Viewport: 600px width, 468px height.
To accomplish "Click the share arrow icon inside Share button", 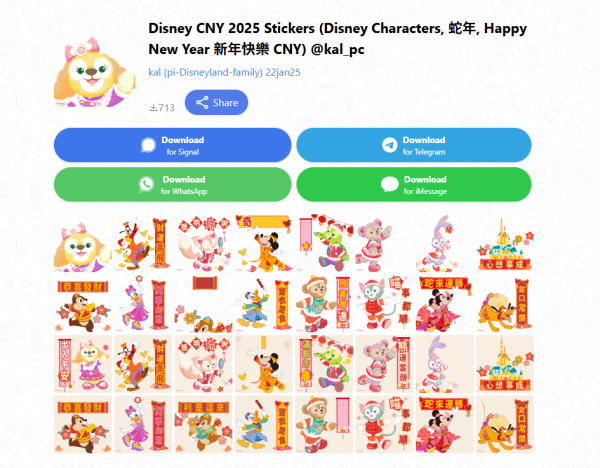I will pyautogui.click(x=202, y=103).
